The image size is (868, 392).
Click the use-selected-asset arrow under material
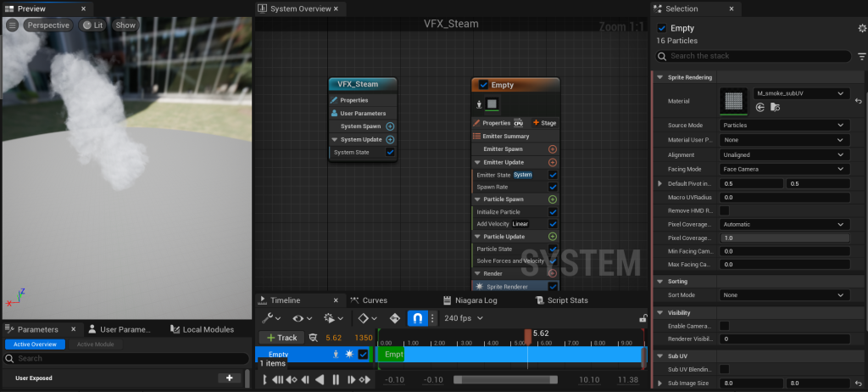point(760,107)
